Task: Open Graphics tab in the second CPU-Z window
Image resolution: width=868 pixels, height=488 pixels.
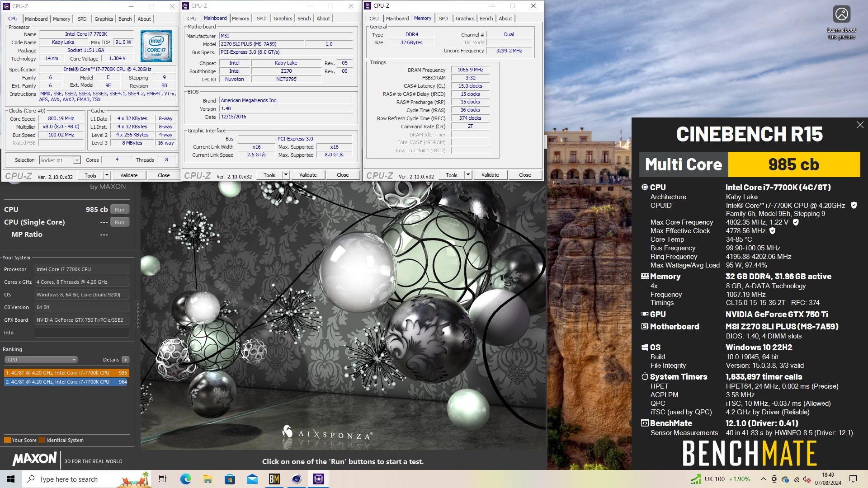Action: coord(283,19)
